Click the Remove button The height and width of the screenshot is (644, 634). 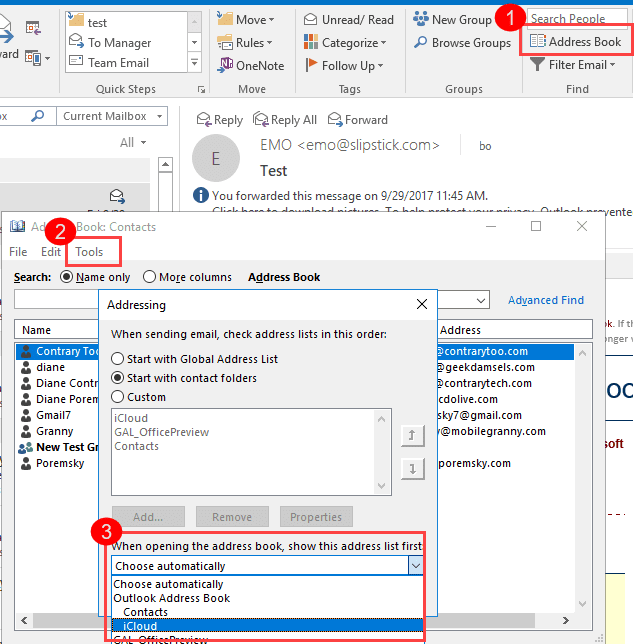[232, 517]
